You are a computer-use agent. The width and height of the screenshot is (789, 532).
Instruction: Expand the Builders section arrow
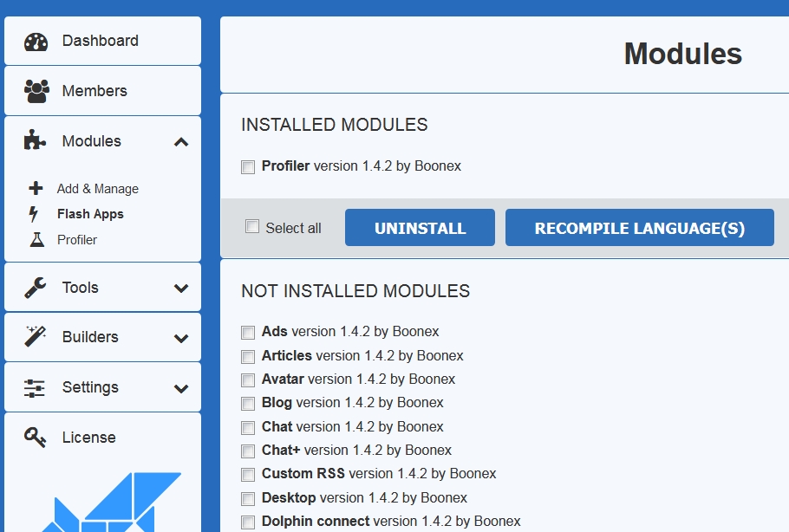point(181,338)
